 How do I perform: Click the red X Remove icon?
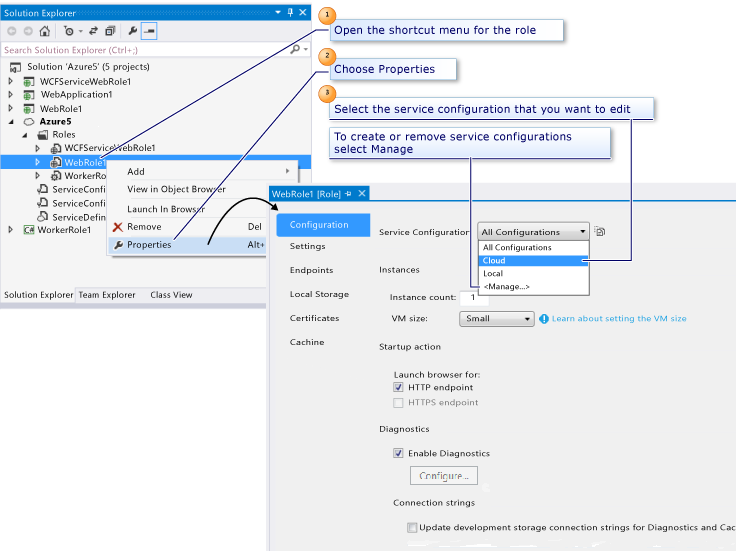tap(118, 227)
